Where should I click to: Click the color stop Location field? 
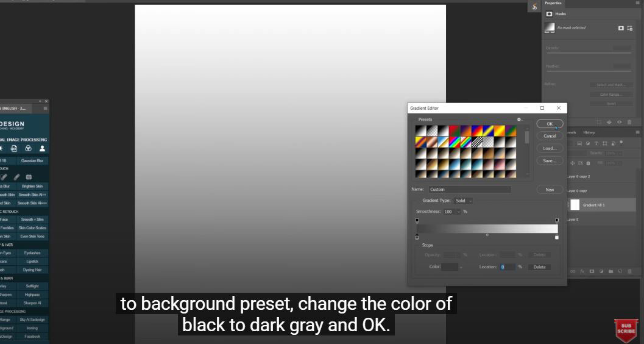coord(508,267)
